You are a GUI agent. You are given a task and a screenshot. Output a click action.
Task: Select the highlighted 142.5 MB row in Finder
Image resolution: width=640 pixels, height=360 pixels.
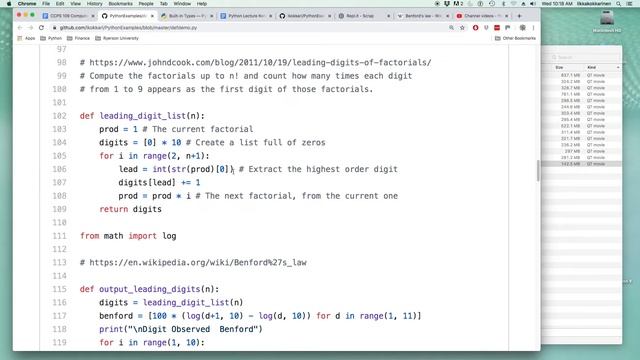(581, 164)
